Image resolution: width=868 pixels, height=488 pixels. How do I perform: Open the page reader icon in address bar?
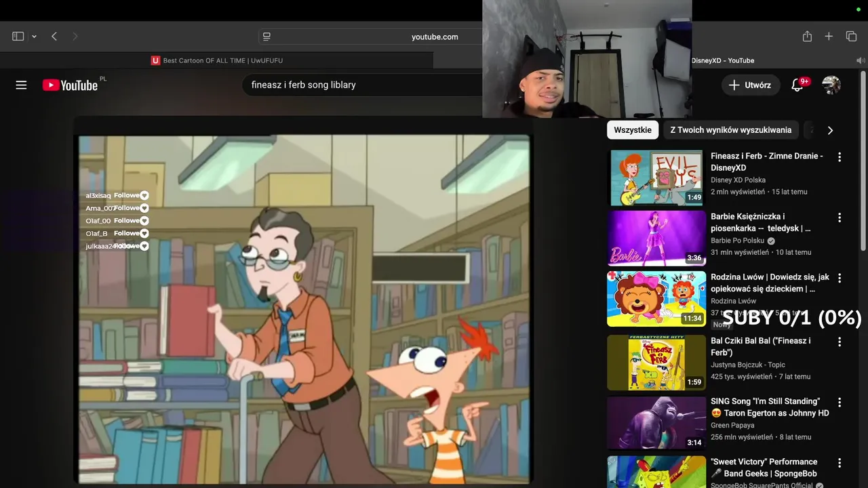(x=267, y=37)
